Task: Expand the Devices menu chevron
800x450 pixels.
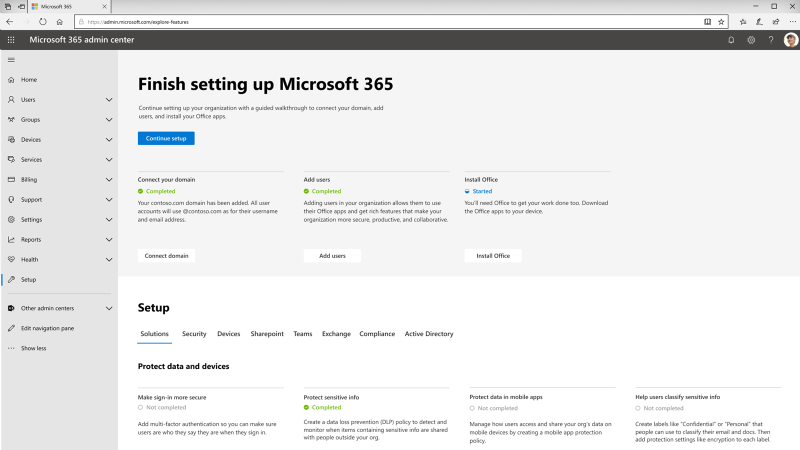Action: 109,139
